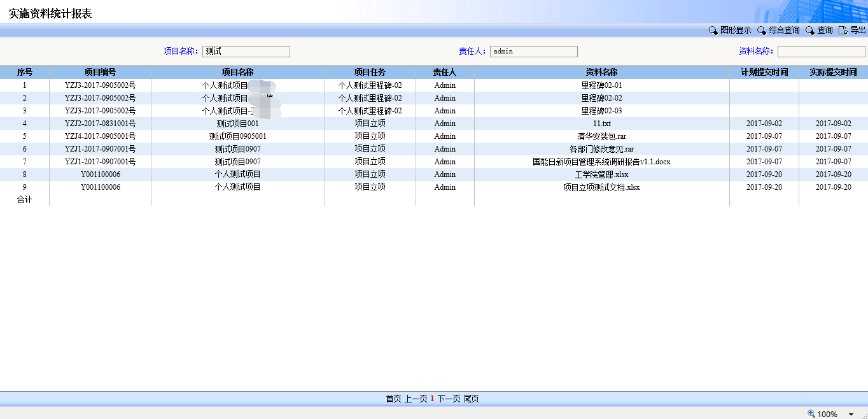Click the 资料名称 column header
The width and height of the screenshot is (868, 419).
pyautogui.click(x=601, y=73)
